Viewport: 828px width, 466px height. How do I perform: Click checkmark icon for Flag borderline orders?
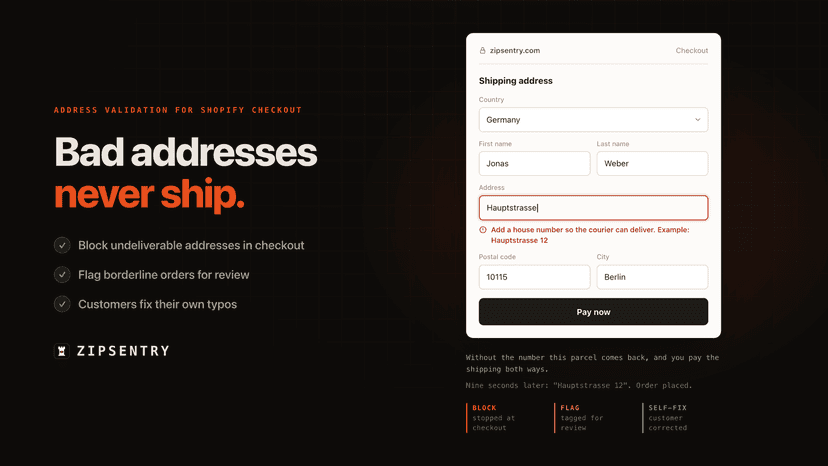tap(62, 275)
